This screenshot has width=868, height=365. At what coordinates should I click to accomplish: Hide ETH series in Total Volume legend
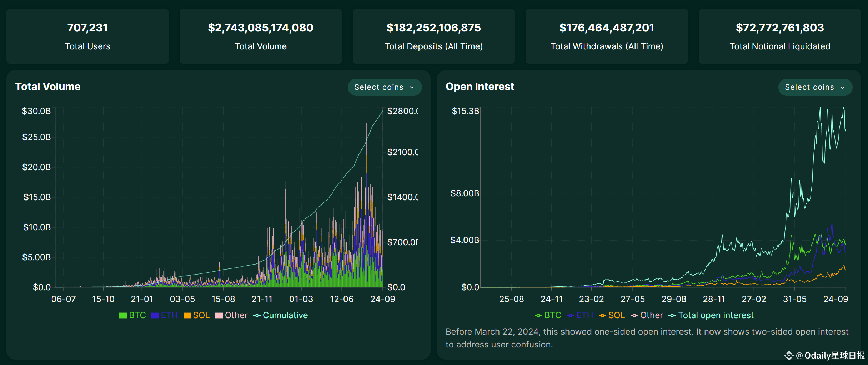tap(169, 315)
